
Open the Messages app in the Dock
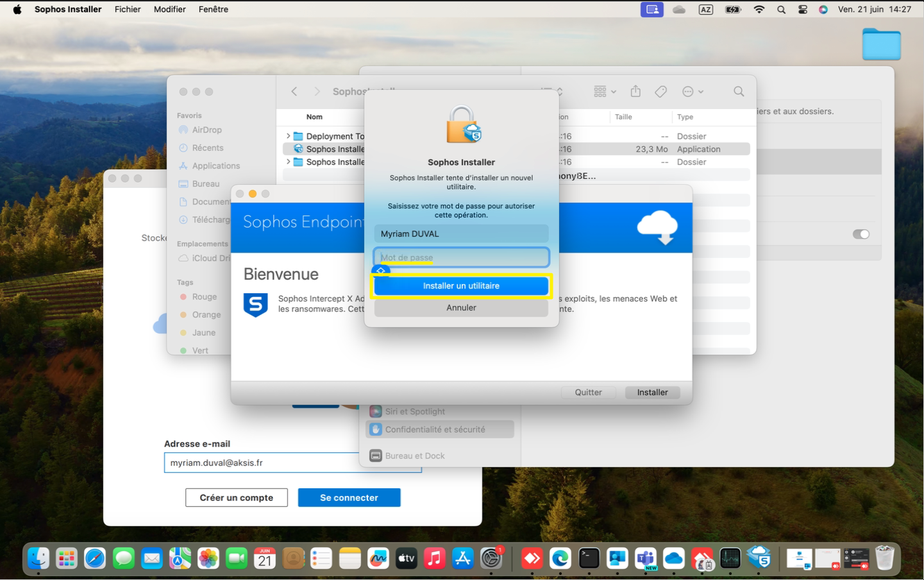point(123,559)
